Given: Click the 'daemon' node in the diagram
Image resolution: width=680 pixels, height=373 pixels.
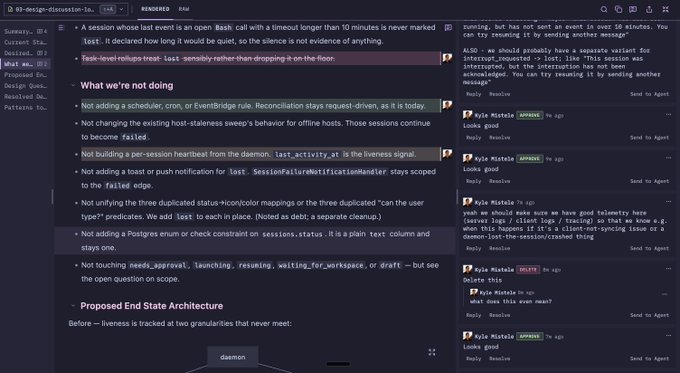Looking at the screenshot, I should [232, 357].
